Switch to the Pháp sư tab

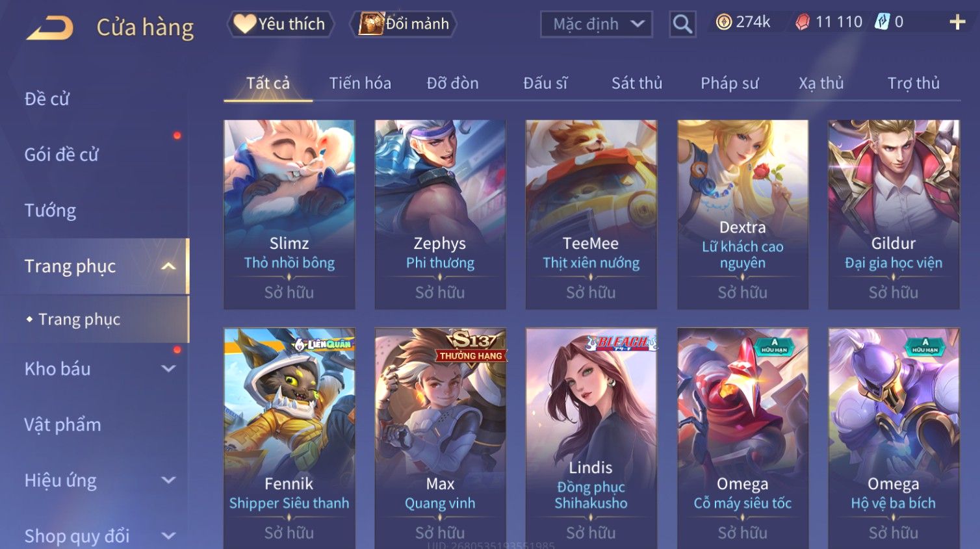[729, 83]
